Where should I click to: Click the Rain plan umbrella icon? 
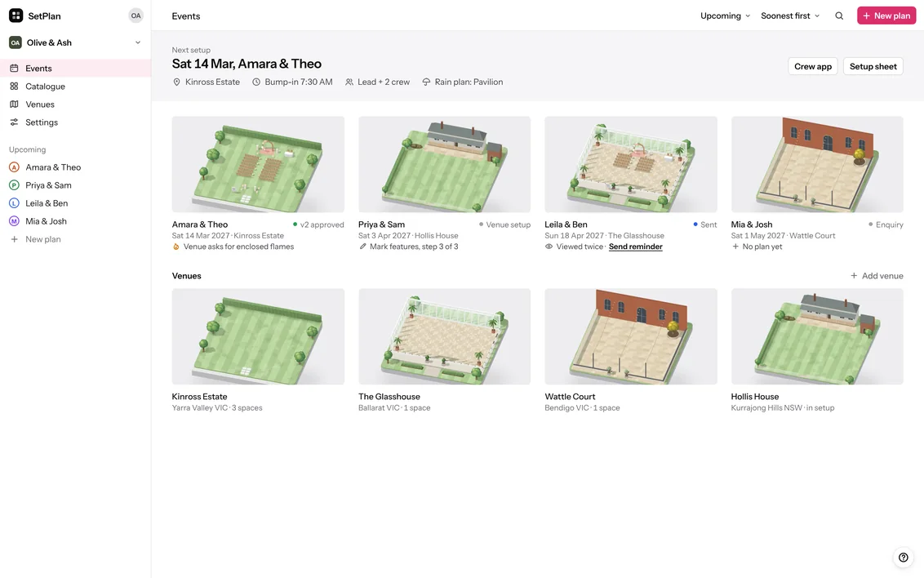point(426,82)
